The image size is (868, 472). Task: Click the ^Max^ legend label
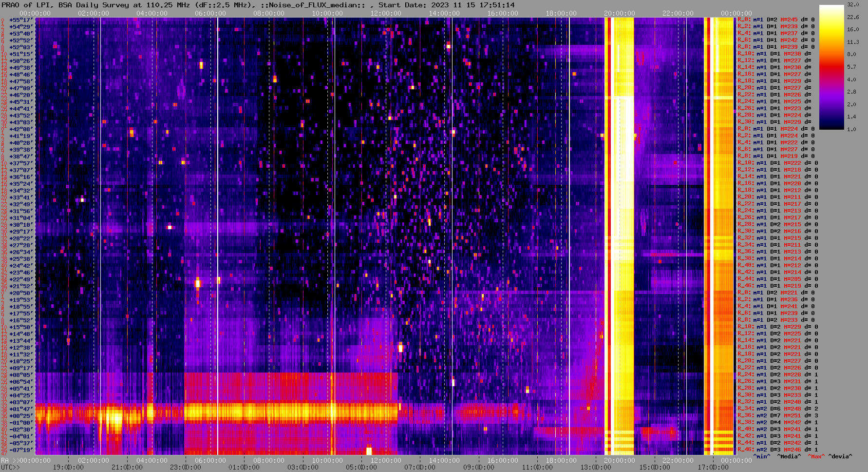pyautogui.click(x=815, y=456)
